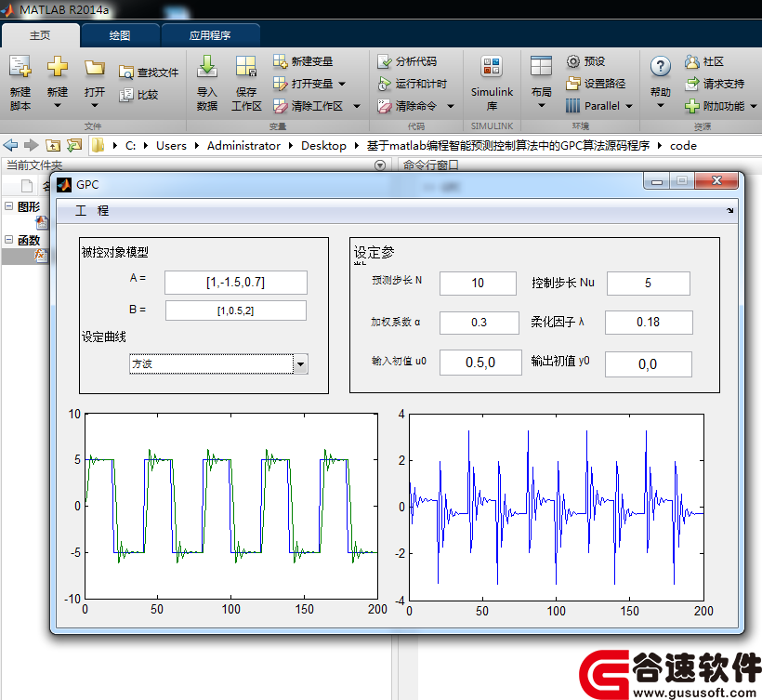
Task: Open the Help (帮助) dropdown
Action: tap(661, 105)
